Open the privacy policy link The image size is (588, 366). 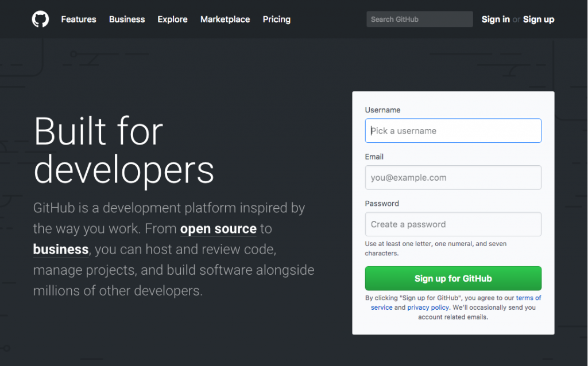[428, 307]
